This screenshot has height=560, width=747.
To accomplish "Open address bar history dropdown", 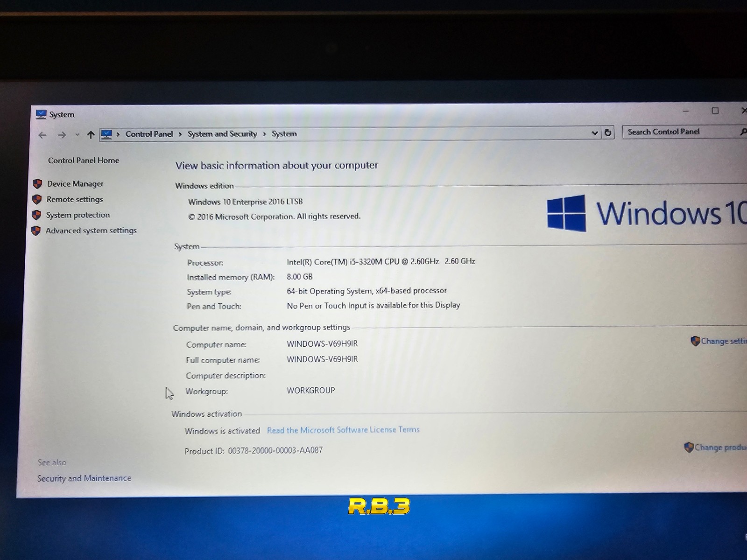I will click(594, 133).
